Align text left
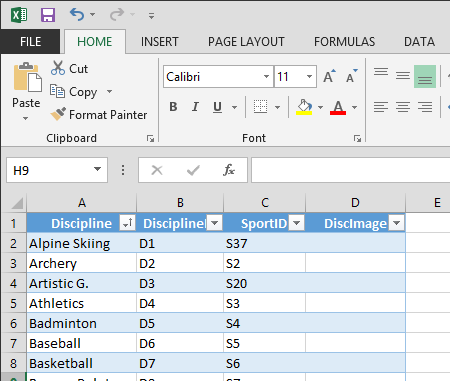 [x=381, y=107]
